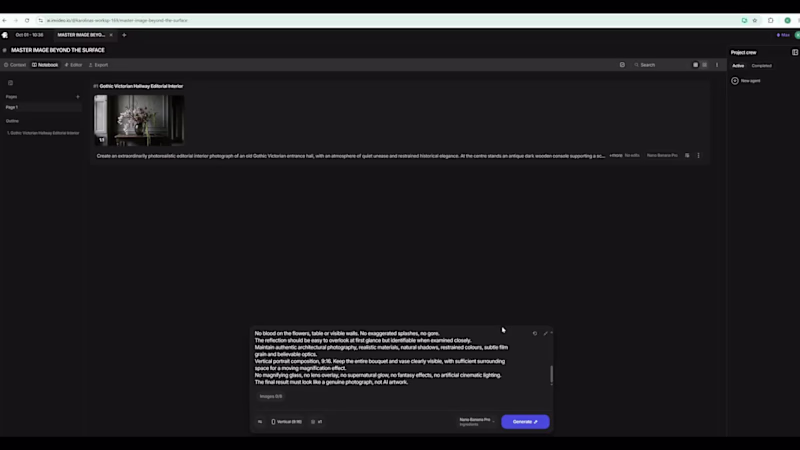
Task: Click the prompt box vertical scrollbar
Action: [552, 375]
